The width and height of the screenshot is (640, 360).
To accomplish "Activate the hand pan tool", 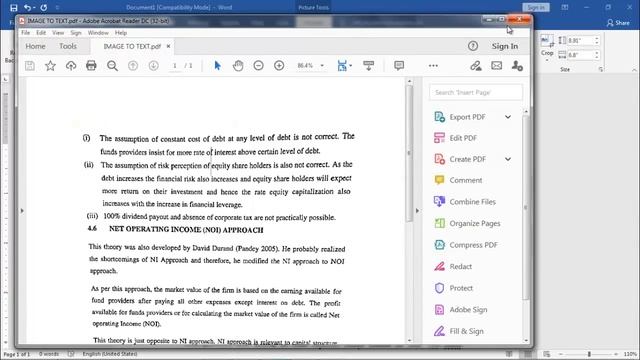I will 238,66.
